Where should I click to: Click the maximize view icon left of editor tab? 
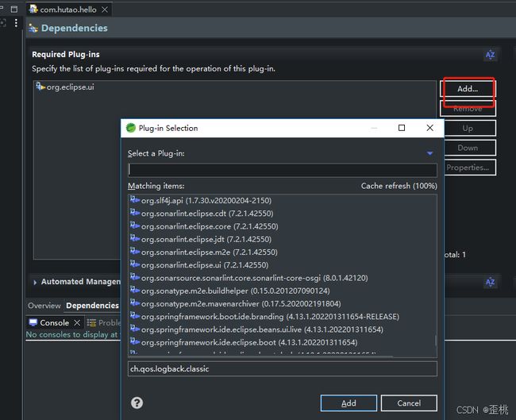click(14, 10)
